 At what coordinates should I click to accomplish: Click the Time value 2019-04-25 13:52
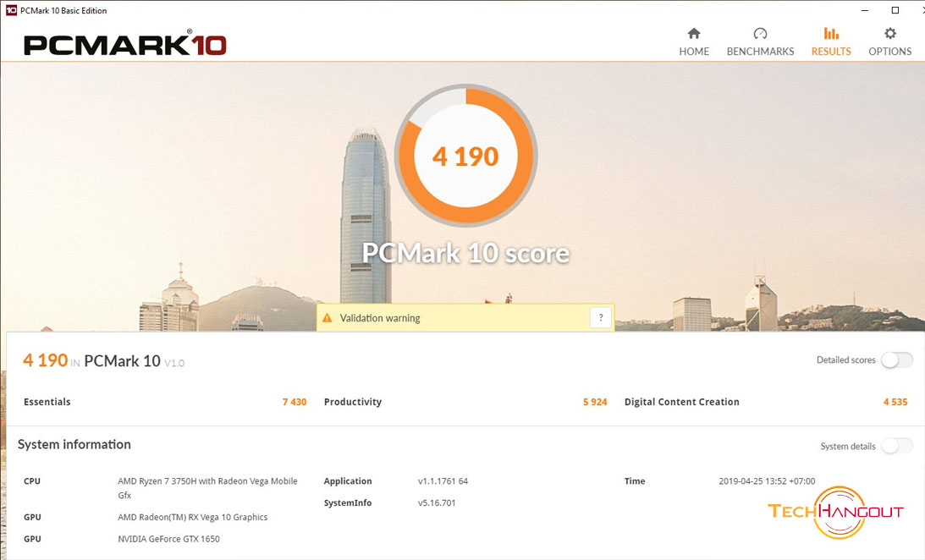point(767,481)
